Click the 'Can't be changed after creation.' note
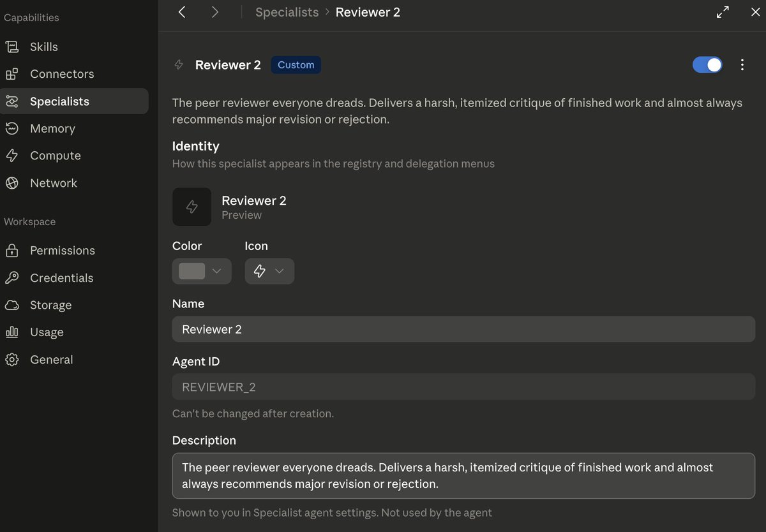The image size is (766, 532). [x=253, y=413]
